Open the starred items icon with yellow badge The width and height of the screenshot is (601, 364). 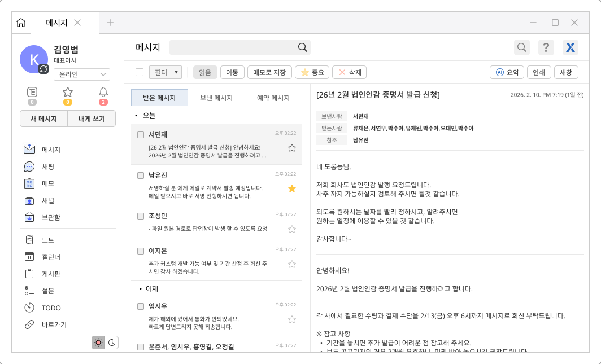68,91
